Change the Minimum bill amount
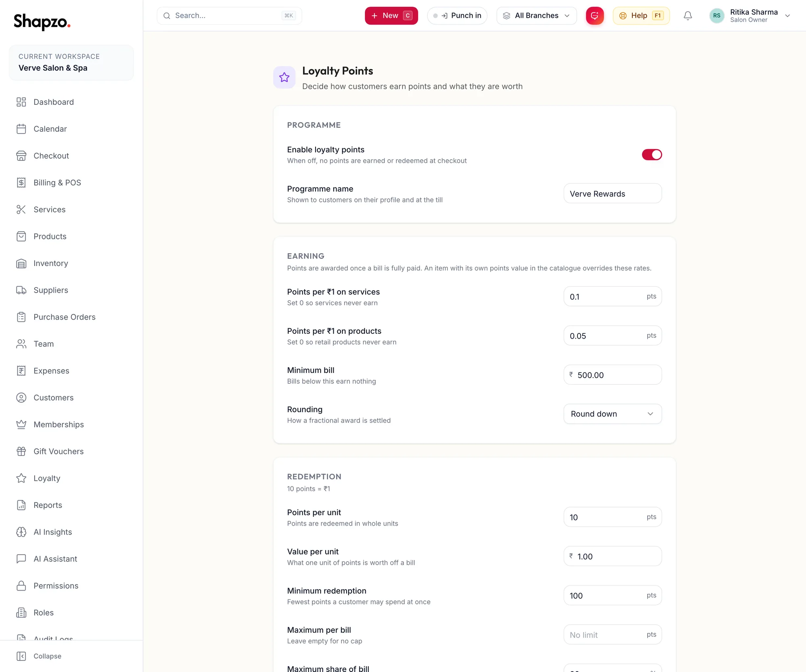806x672 pixels. pos(613,375)
